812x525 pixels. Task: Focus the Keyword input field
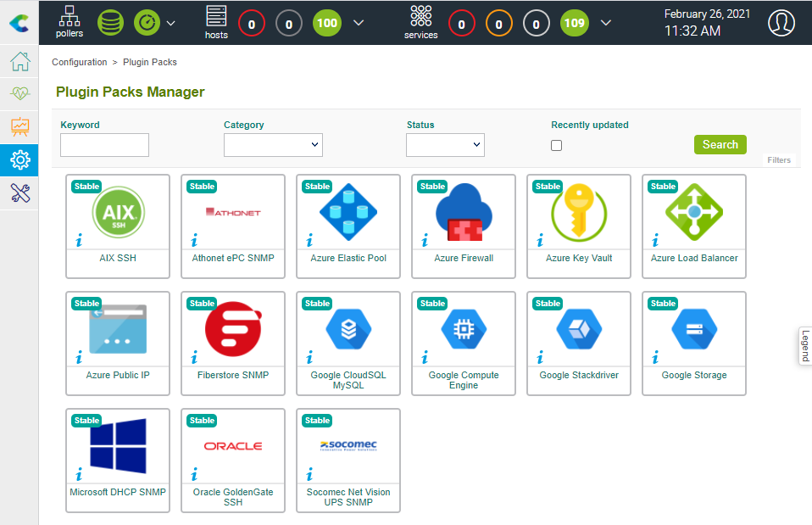tap(104, 145)
